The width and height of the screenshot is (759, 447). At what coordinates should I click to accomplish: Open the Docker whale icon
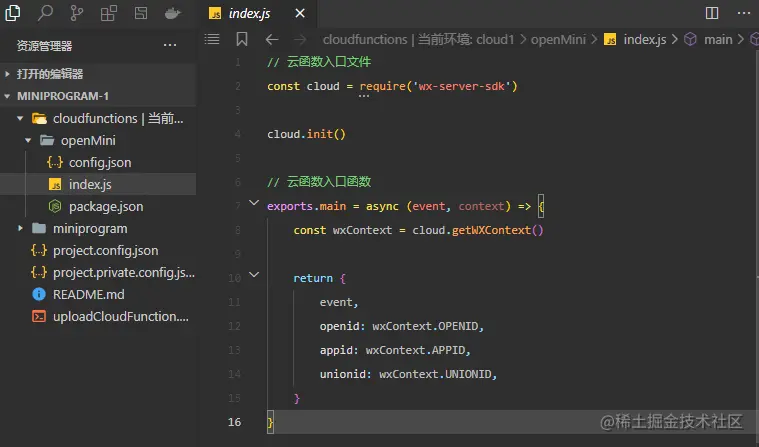click(x=172, y=14)
